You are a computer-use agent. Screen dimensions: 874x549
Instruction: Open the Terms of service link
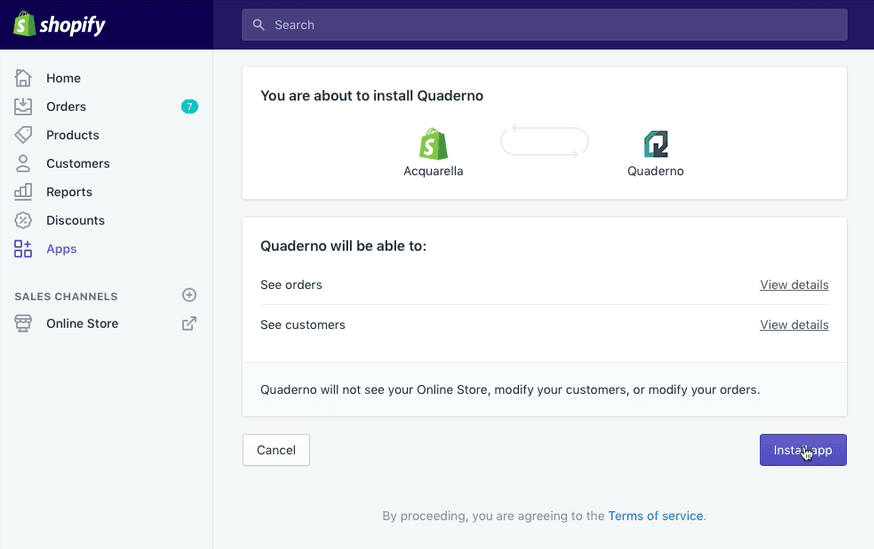(656, 516)
